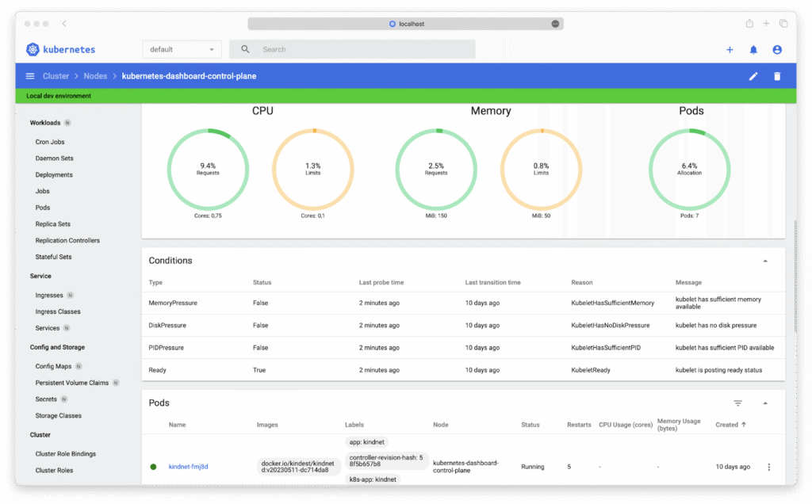Open Replication Controllers in sidebar

[67, 241]
